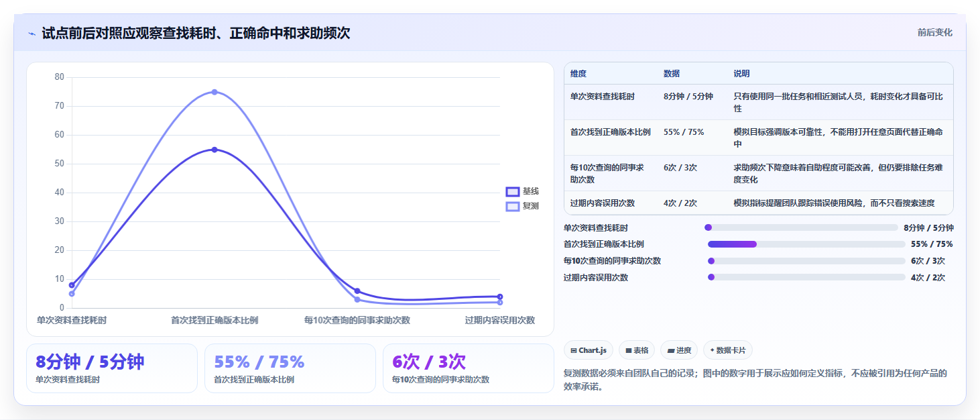The image size is (980, 420).
Task: Click x-axis label 首次找到正确版本比例
Action: point(215,321)
